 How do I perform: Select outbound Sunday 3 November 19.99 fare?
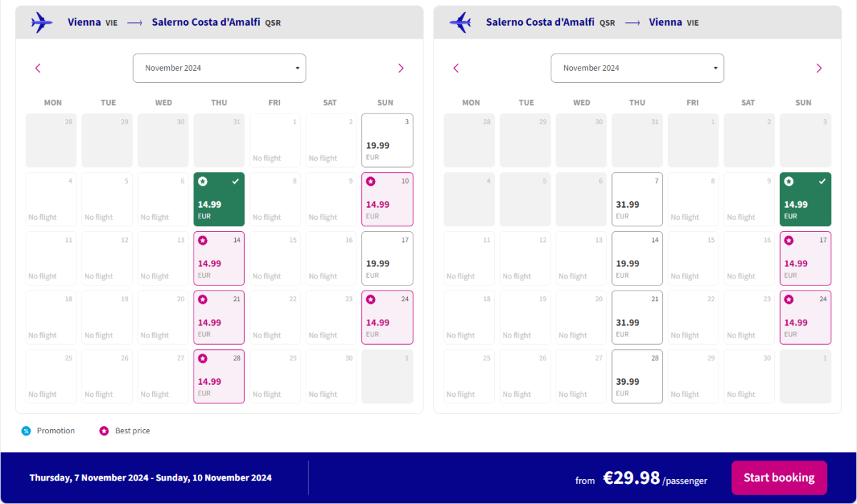pyautogui.click(x=387, y=141)
